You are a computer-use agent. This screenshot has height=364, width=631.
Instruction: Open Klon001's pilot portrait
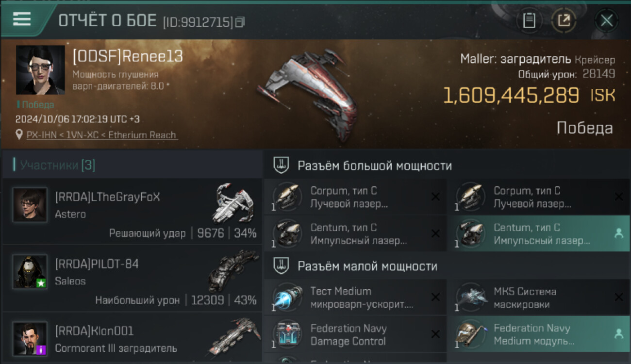point(30,338)
